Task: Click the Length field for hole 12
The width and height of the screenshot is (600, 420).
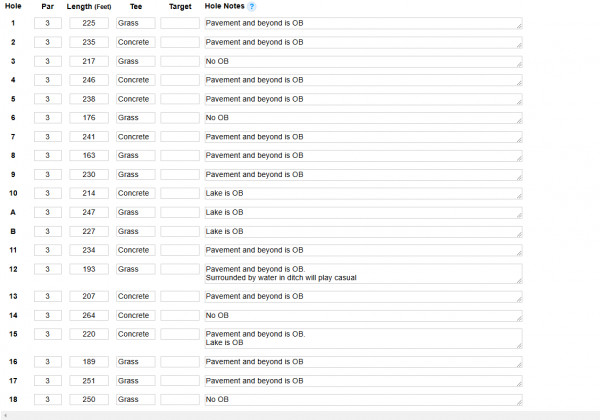Action: [89, 269]
